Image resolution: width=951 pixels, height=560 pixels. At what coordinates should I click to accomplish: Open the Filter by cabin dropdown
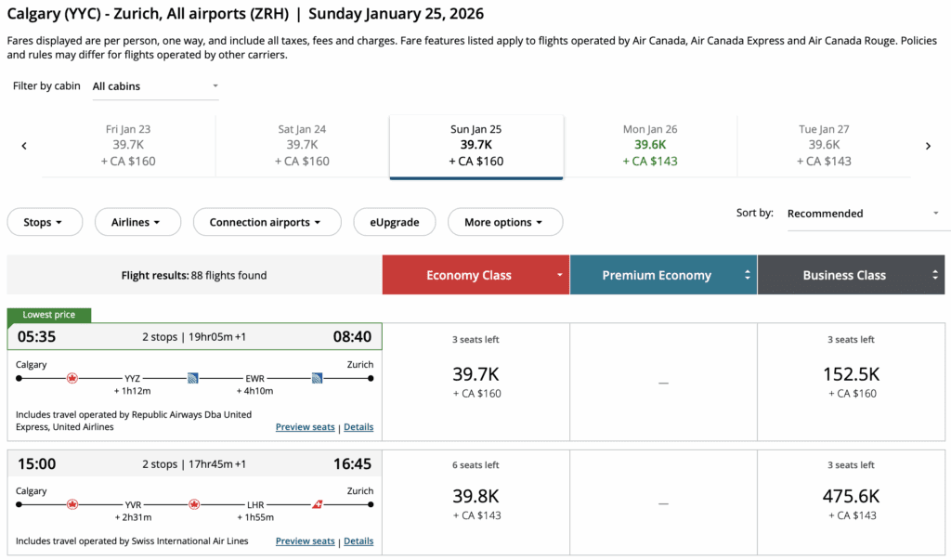click(155, 86)
